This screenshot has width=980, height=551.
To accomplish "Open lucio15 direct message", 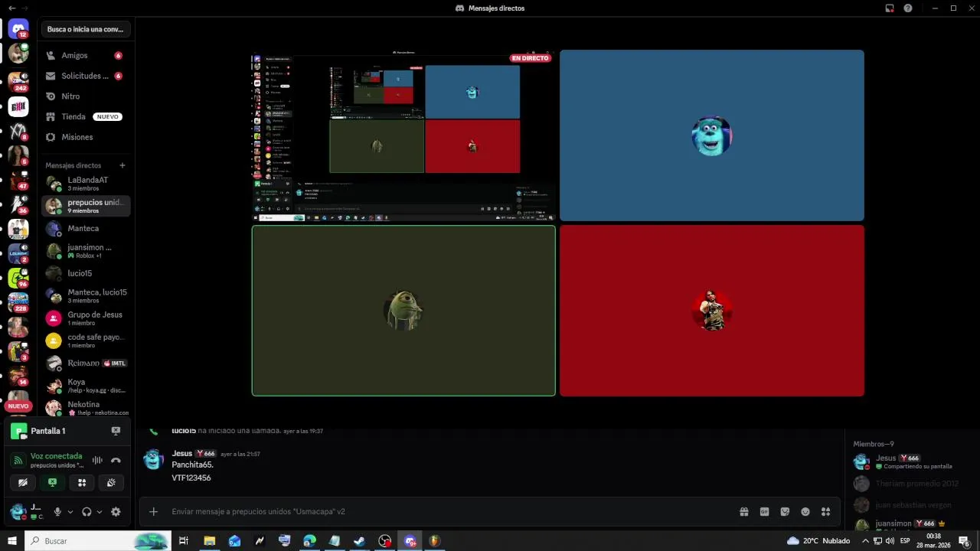I will (x=84, y=273).
